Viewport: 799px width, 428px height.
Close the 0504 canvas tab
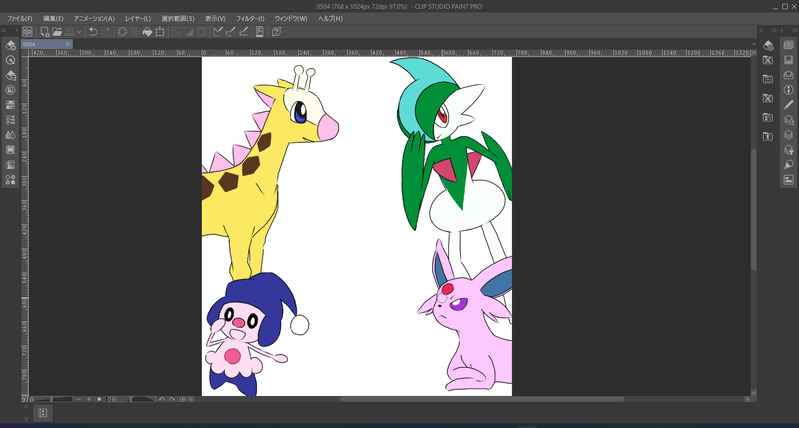[67, 45]
